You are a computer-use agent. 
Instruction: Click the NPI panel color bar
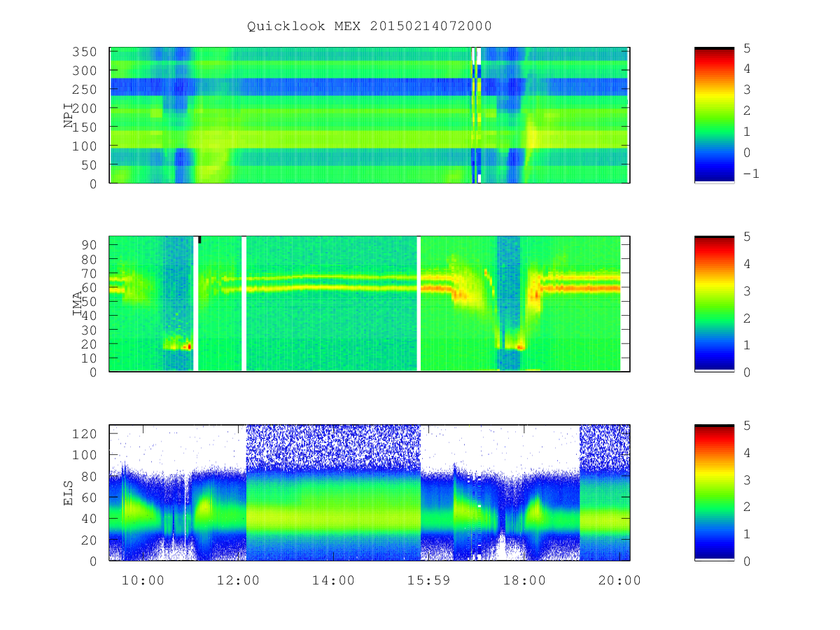[714, 115]
